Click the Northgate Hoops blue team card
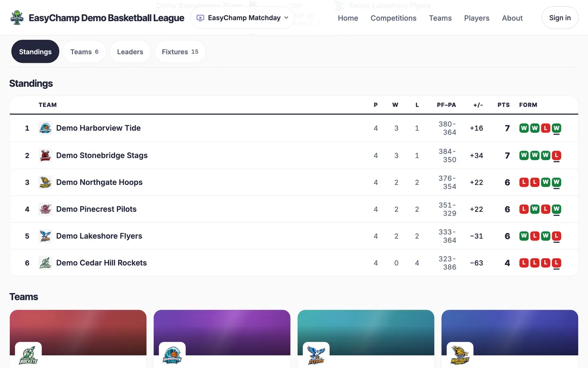 510,339
